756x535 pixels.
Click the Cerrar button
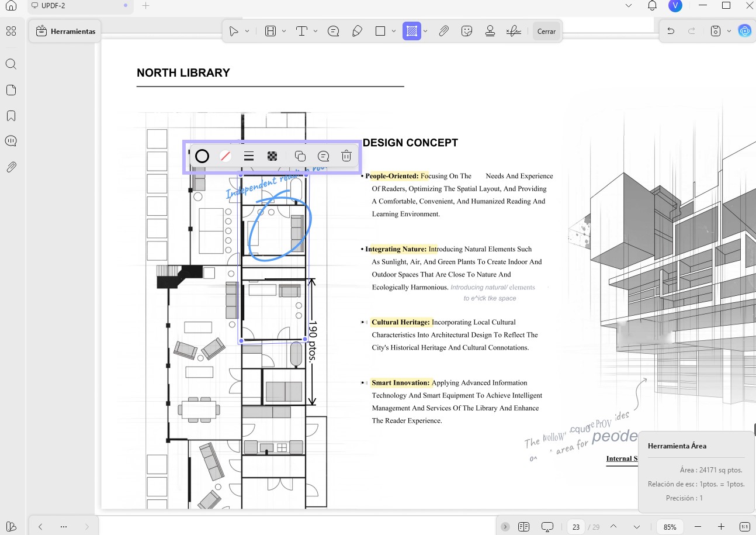[x=546, y=31]
